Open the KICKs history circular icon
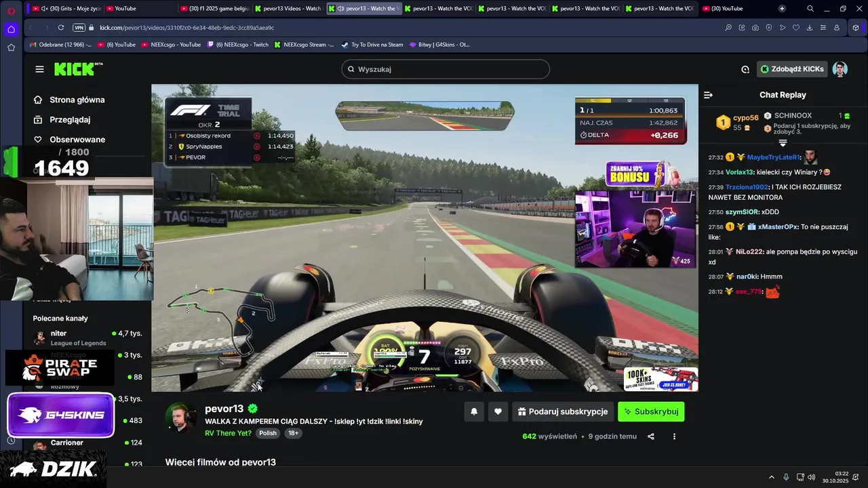868x488 pixels. pyautogui.click(x=745, y=69)
